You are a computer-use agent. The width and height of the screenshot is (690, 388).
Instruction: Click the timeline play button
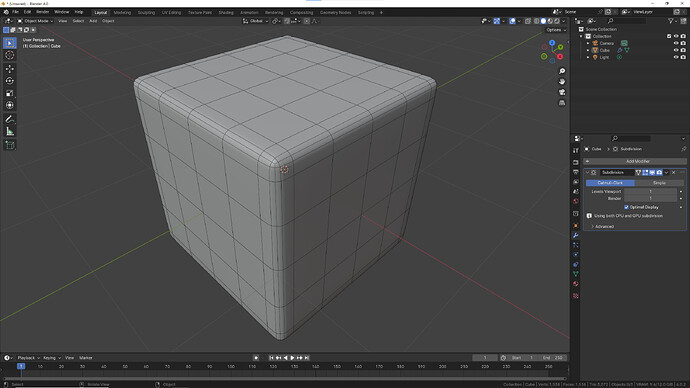(x=292, y=358)
